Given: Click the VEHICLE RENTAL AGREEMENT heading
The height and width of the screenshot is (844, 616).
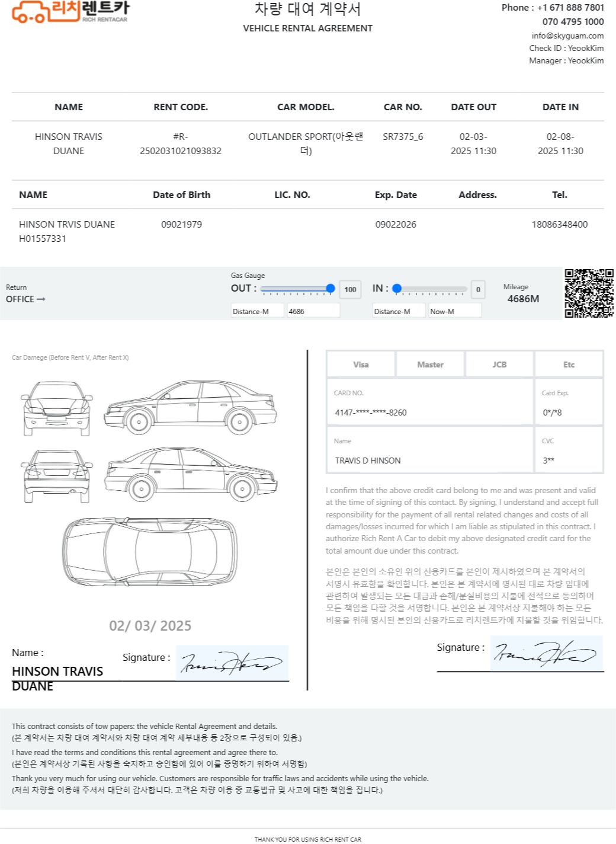Looking at the screenshot, I should point(307,28).
